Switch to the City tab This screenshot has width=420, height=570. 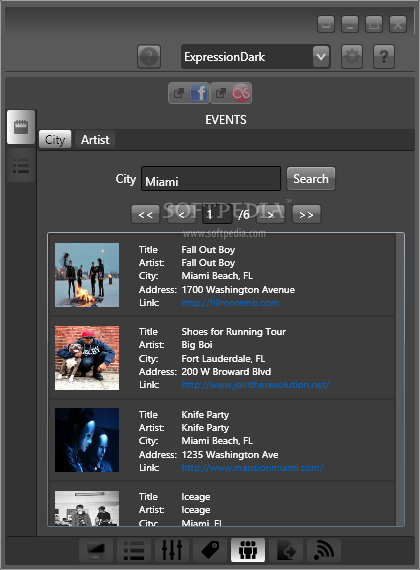[x=55, y=140]
